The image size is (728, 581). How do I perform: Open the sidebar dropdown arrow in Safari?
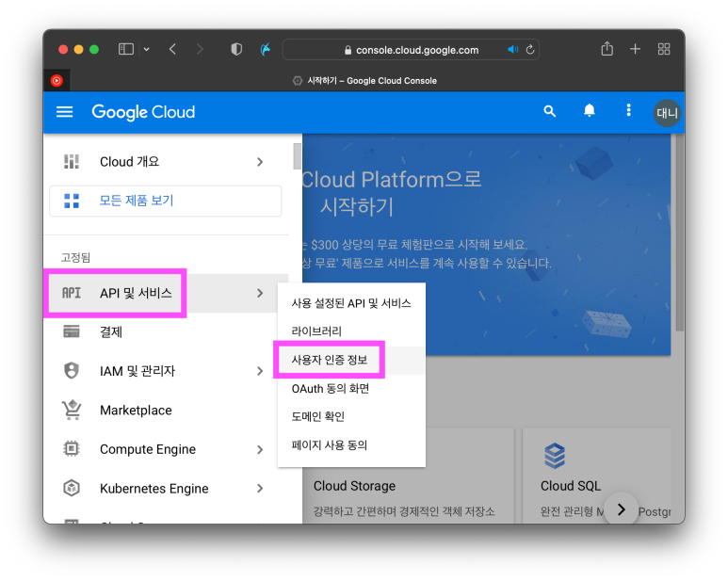[x=147, y=49]
